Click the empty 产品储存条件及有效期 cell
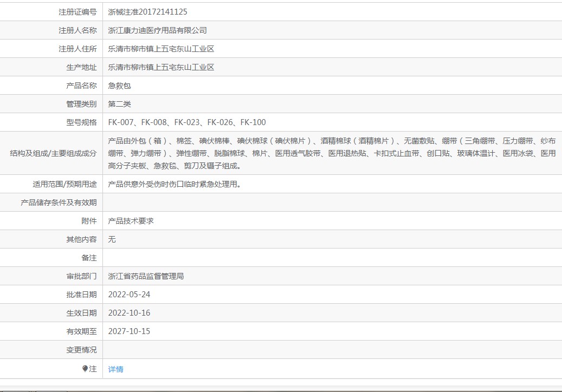This screenshot has height=392, width=562. [x=332, y=202]
